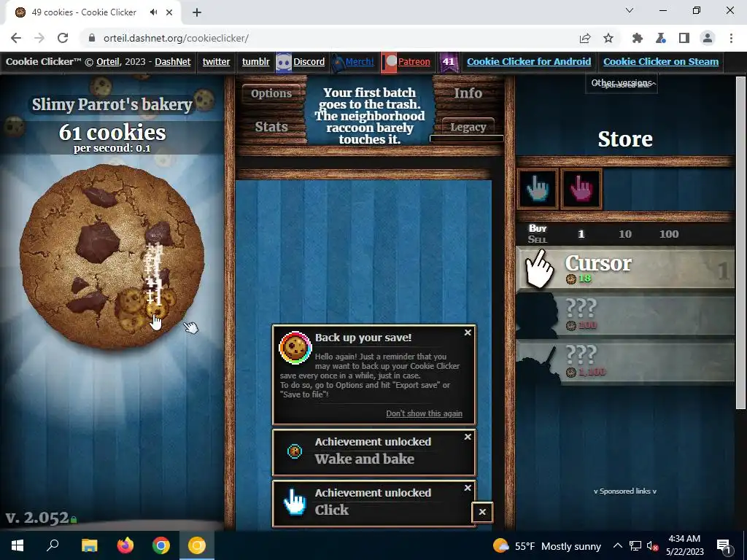Set bulk purchase amount to 10

coord(625,234)
